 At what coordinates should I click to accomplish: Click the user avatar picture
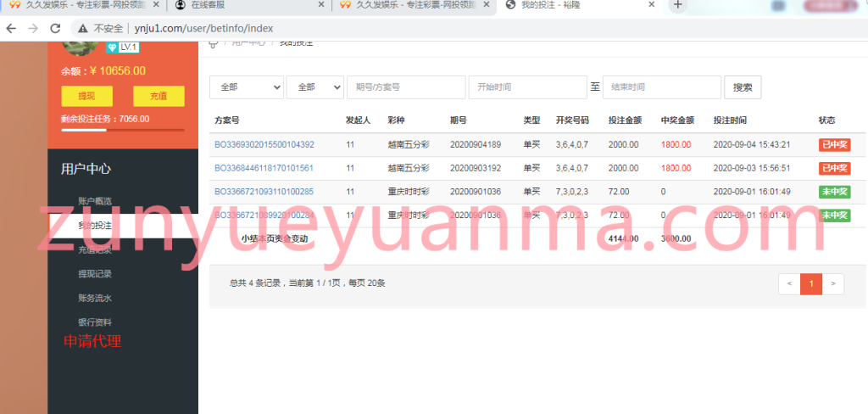(x=81, y=48)
